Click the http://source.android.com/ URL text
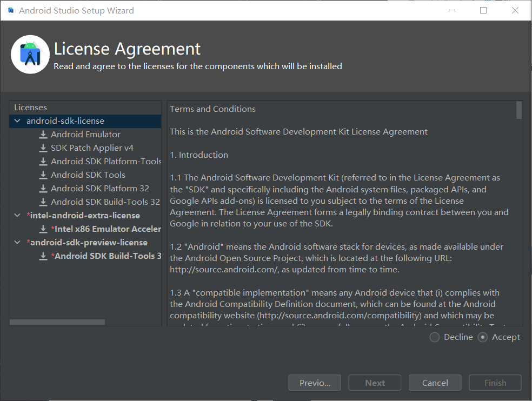532x401 pixels. [224, 270]
